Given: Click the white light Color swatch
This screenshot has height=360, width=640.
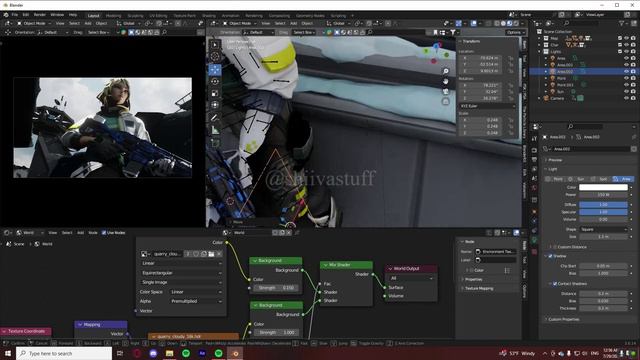Looking at the screenshot, I should [x=603, y=187].
